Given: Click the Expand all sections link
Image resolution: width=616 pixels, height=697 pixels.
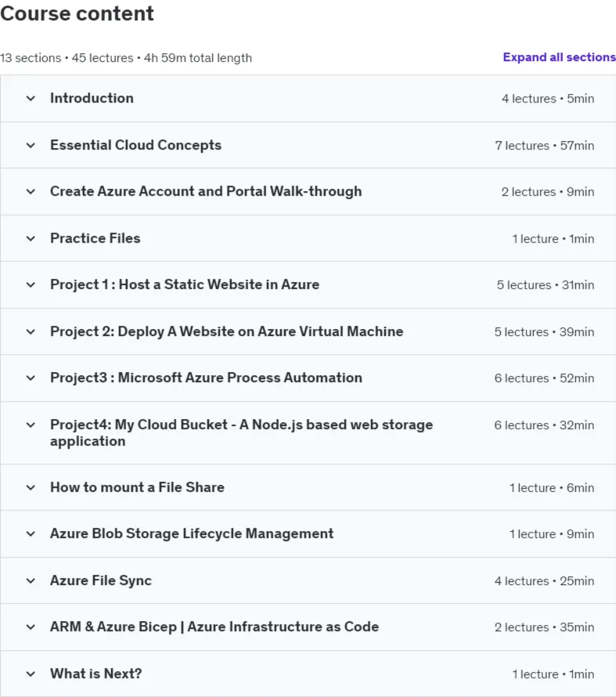Looking at the screenshot, I should pyautogui.click(x=559, y=57).
